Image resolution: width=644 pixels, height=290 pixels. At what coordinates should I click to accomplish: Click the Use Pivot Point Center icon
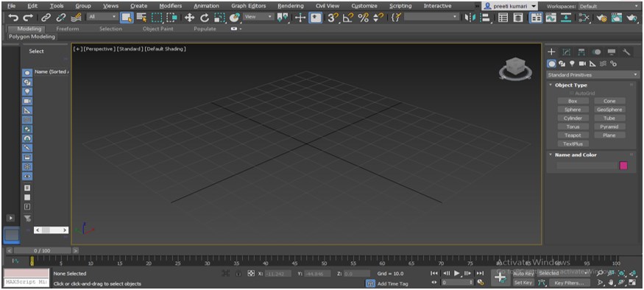(283, 17)
